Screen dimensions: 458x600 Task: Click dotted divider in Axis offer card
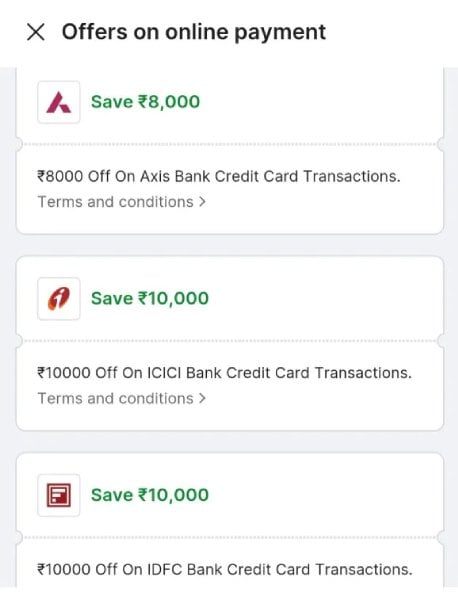(x=230, y=145)
